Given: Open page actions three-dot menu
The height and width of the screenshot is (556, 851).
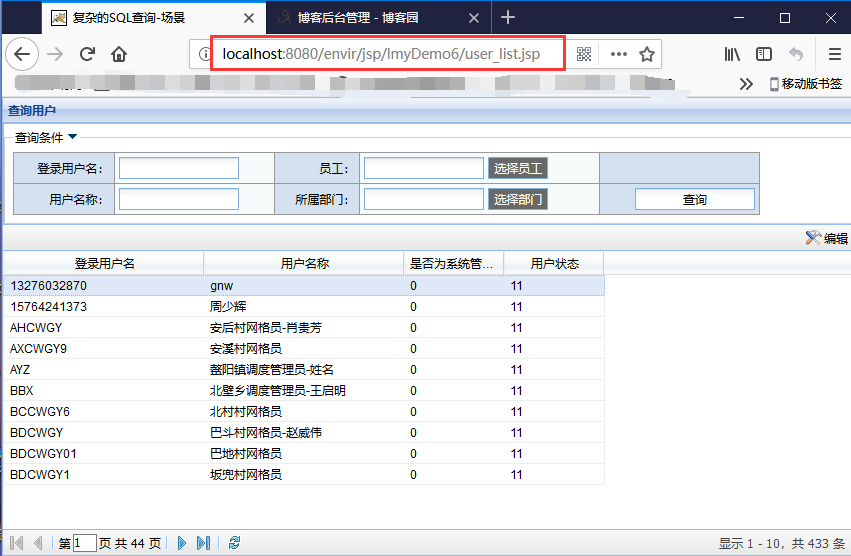Looking at the screenshot, I should (619, 54).
